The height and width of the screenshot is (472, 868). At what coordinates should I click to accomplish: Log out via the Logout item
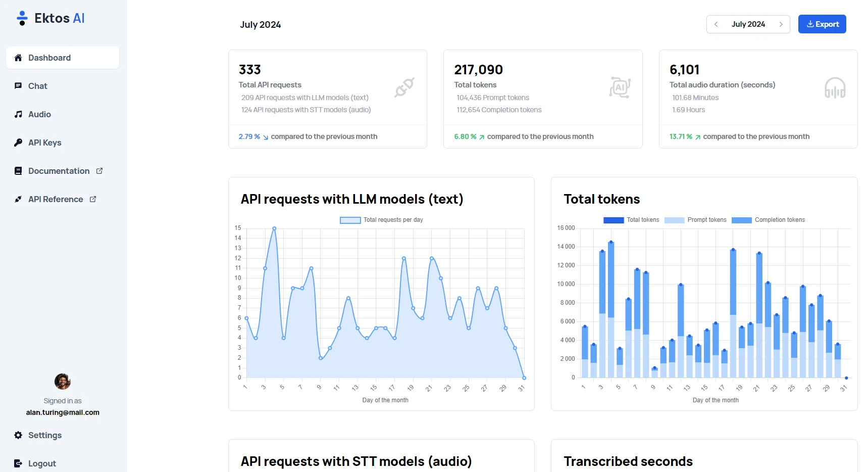[x=63, y=463]
